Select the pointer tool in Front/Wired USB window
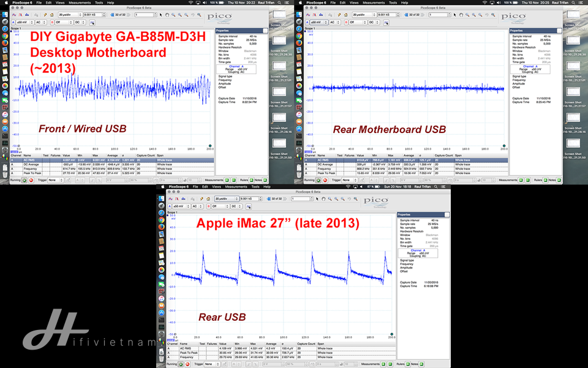Image resolution: width=588 pixels, height=368 pixels. [x=160, y=15]
